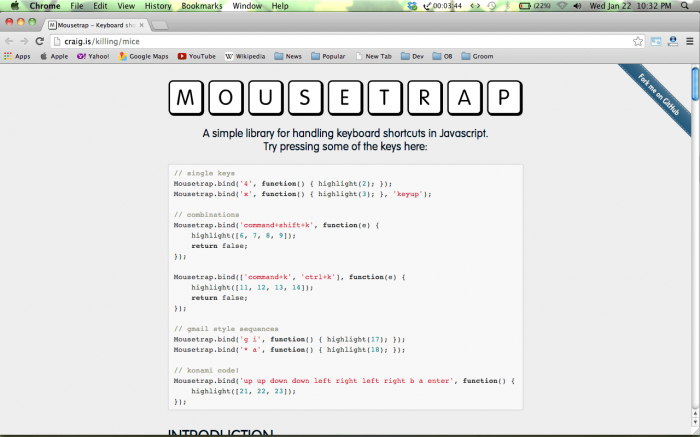Open the New Tab bookmark
Image resolution: width=700 pixels, height=437 pixels.
[373, 56]
